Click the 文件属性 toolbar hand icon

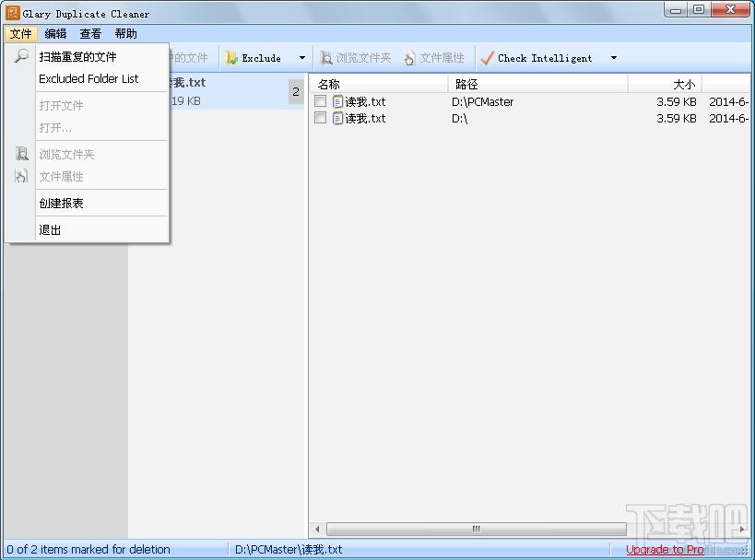(x=409, y=58)
